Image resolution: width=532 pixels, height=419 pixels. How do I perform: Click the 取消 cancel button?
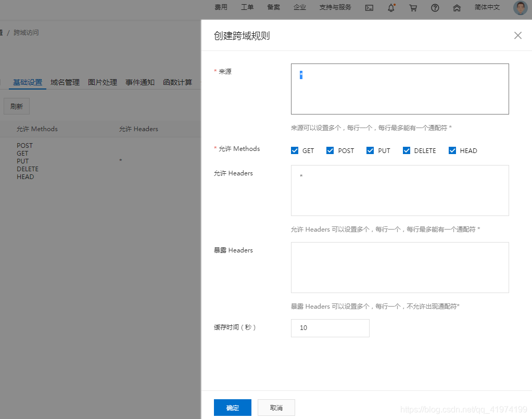tap(276, 408)
